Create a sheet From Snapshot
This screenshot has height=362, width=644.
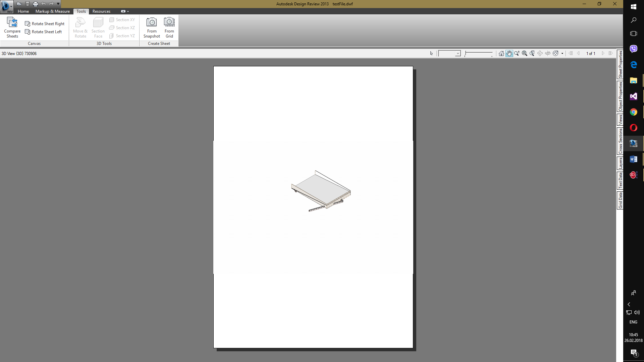point(152,27)
